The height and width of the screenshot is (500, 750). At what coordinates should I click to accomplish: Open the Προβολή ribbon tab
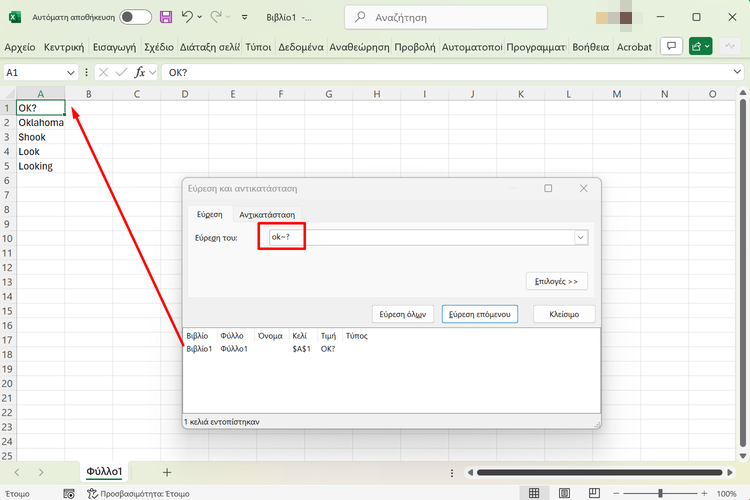415,47
